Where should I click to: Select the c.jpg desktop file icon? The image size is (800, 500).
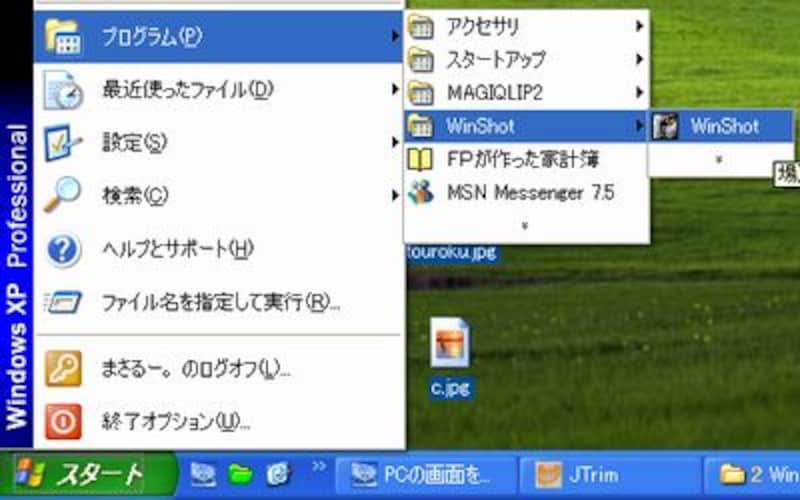[x=449, y=343]
